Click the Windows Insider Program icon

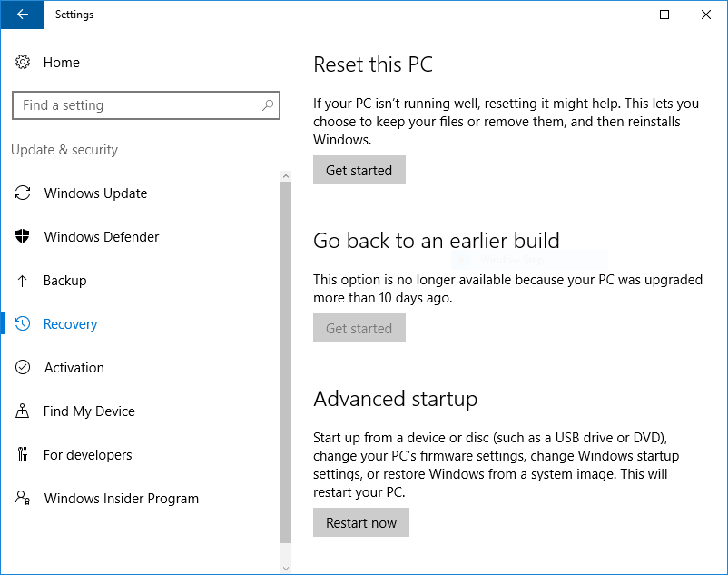click(x=23, y=499)
